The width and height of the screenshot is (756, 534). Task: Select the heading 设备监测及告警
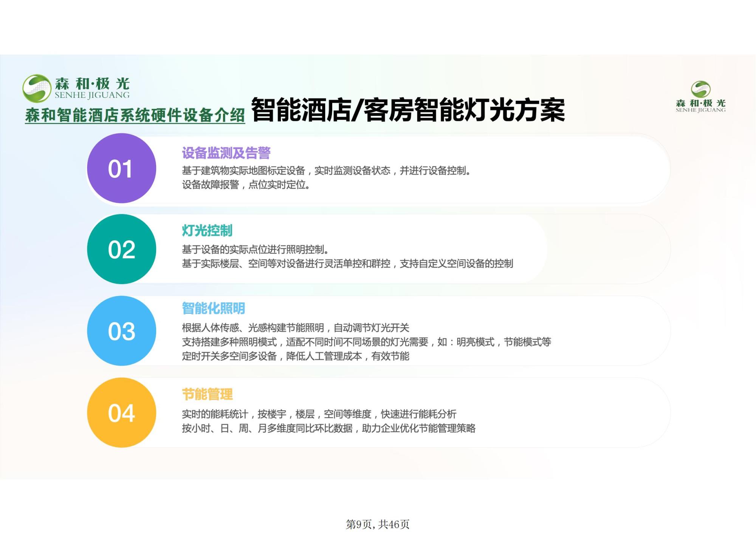point(226,153)
